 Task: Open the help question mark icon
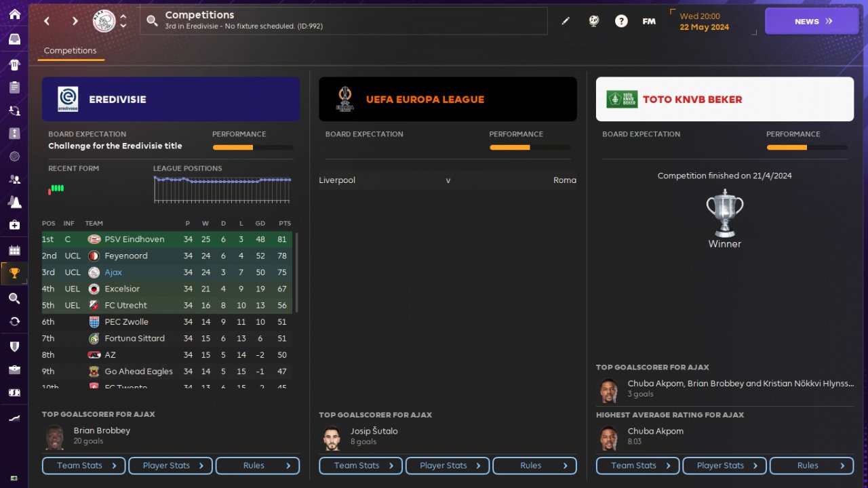(x=621, y=21)
